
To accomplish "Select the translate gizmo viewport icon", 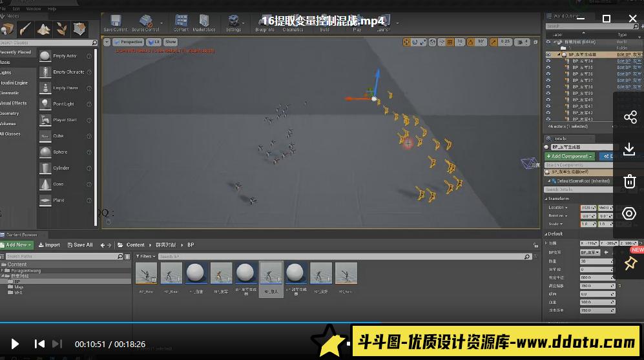I will point(406,42).
